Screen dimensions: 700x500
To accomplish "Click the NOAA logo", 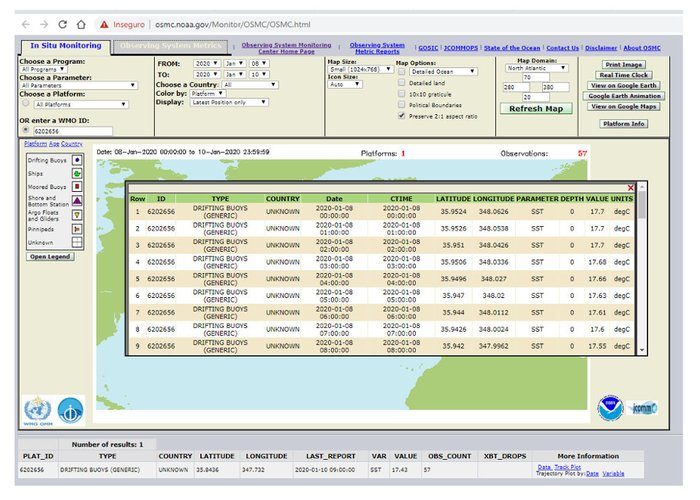I will 610,407.
